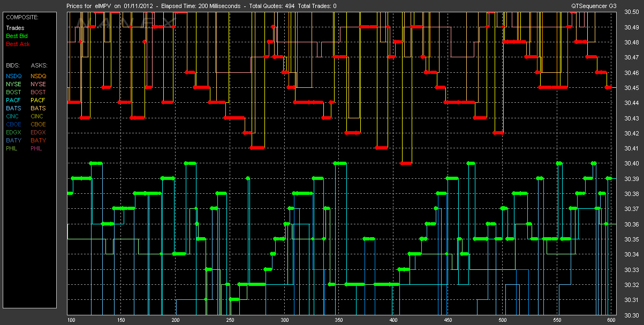Click the 450 time axis label
Viewport: 644px width, 325px height.
[448, 320]
